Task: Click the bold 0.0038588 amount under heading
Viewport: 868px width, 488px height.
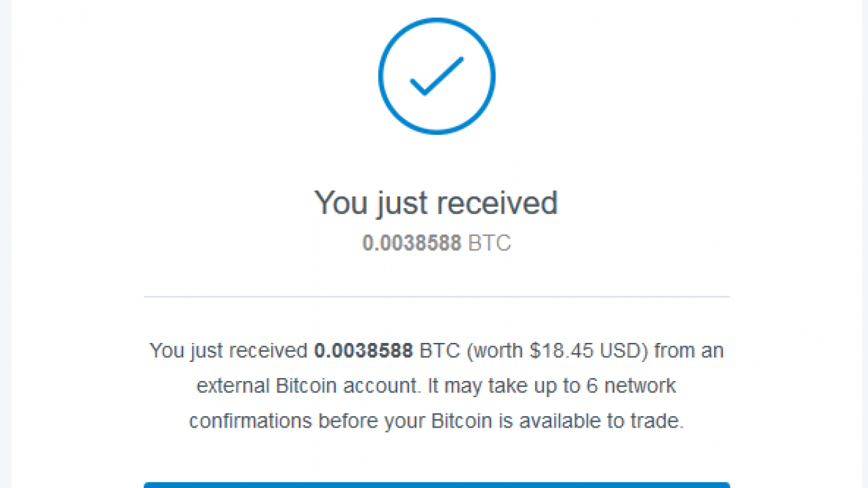Action: [x=412, y=243]
